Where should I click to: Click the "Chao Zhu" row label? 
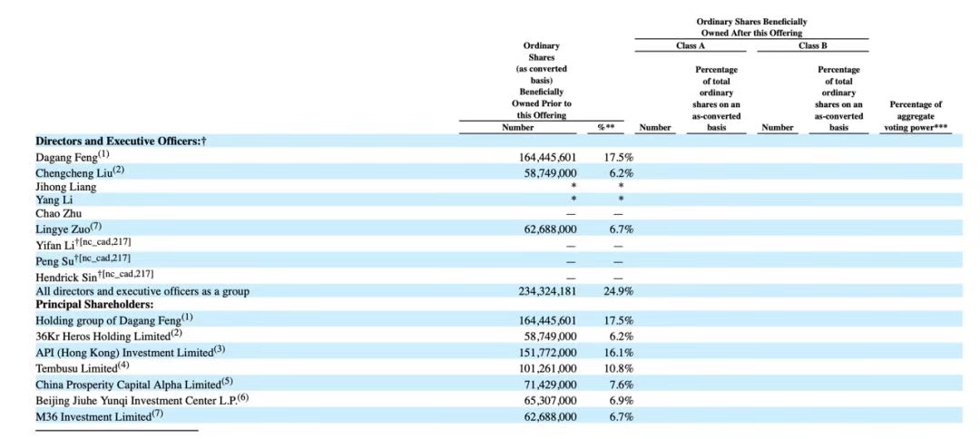[58, 214]
